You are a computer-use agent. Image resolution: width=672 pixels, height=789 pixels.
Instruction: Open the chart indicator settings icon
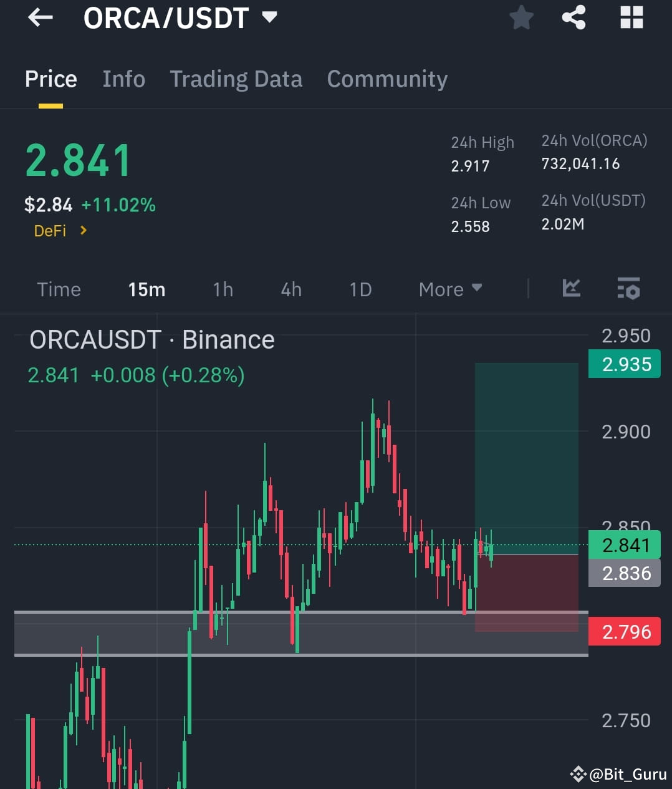[x=628, y=288]
